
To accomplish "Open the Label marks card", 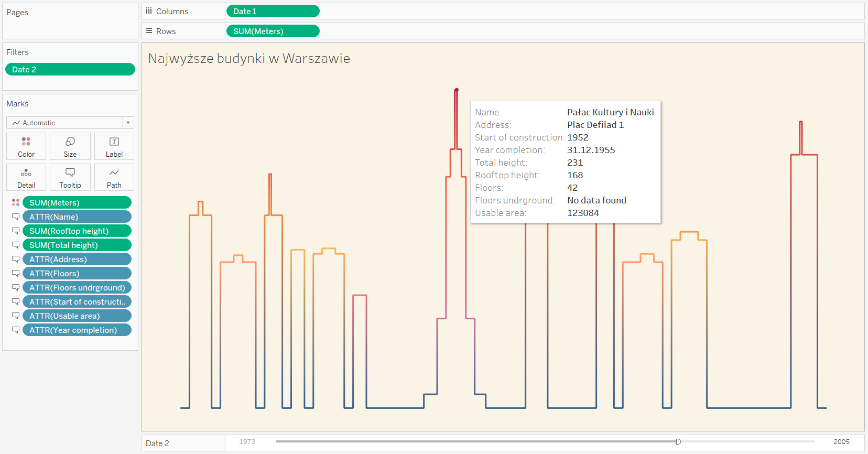I will [x=114, y=146].
